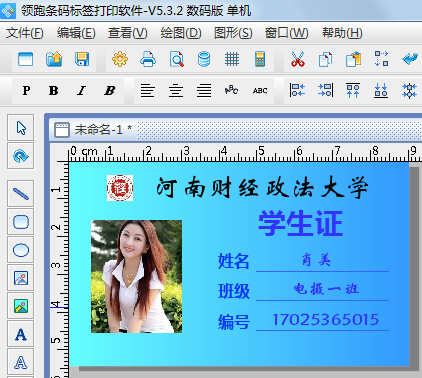Select the arrow pointer tool
422x378 pixels.
[x=21, y=128]
